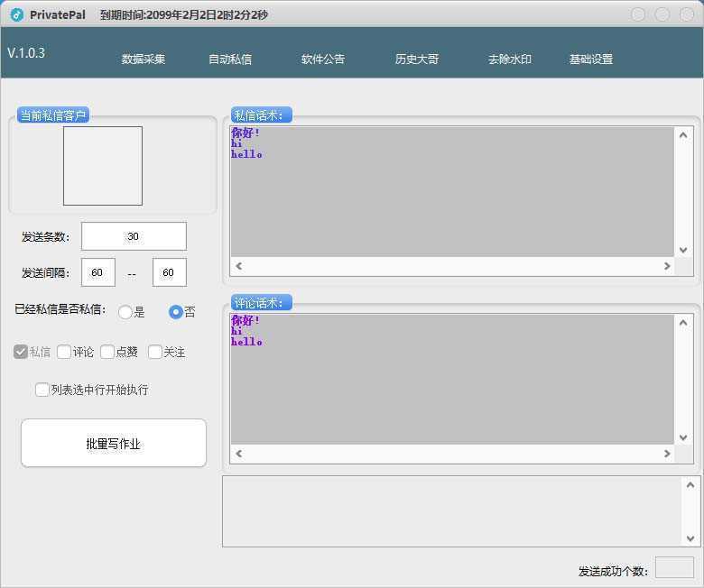Click the current customer avatar box
This screenshot has height=588, width=704.
(x=103, y=166)
